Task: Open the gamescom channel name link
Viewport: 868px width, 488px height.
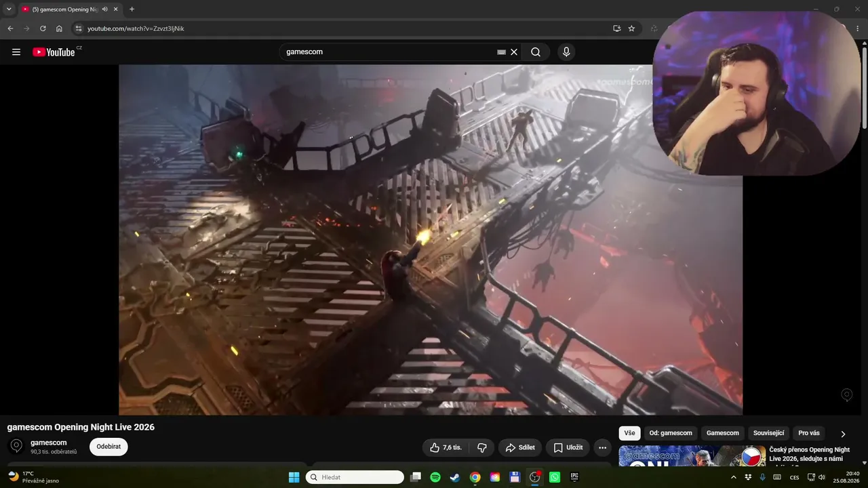Action: click(x=49, y=443)
